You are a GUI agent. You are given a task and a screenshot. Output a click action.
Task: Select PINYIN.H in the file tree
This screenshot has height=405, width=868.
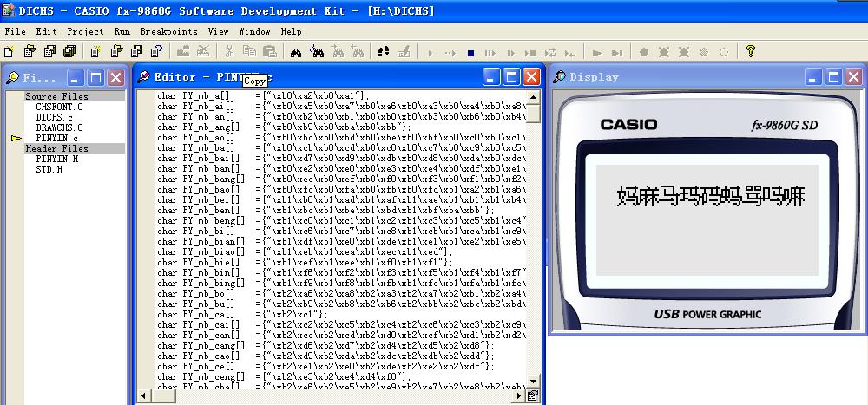[56, 159]
